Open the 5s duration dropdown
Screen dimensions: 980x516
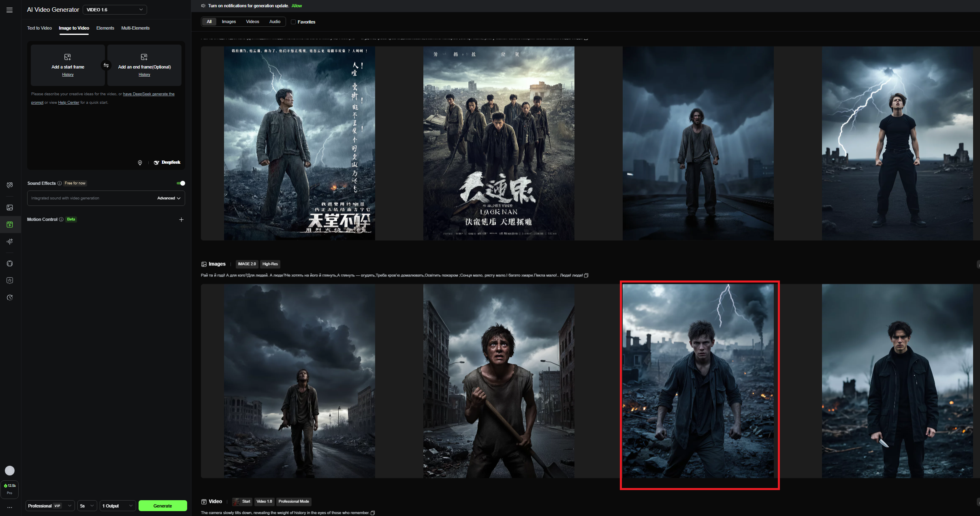click(x=87, y=506)
